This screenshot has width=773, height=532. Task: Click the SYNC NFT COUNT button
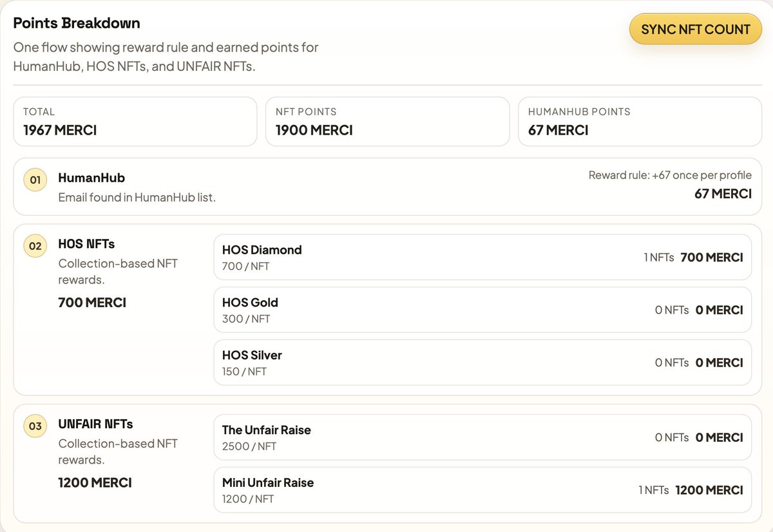coord(696,29)
